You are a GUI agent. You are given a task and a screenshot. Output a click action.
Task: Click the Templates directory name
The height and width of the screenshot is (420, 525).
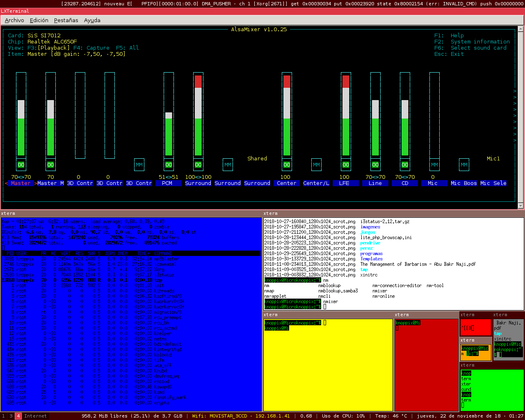tap(372, 259)
